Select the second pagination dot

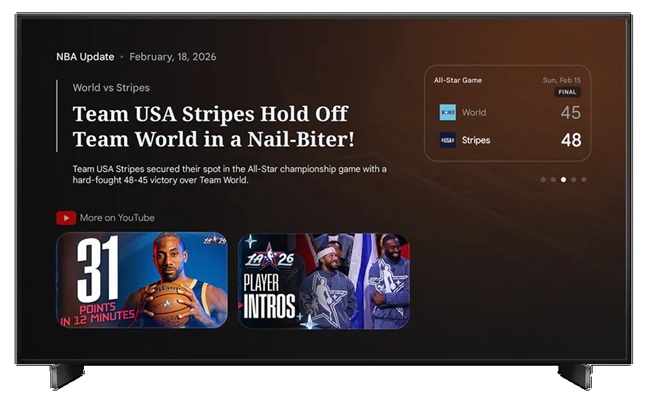[x=553, y=180]
